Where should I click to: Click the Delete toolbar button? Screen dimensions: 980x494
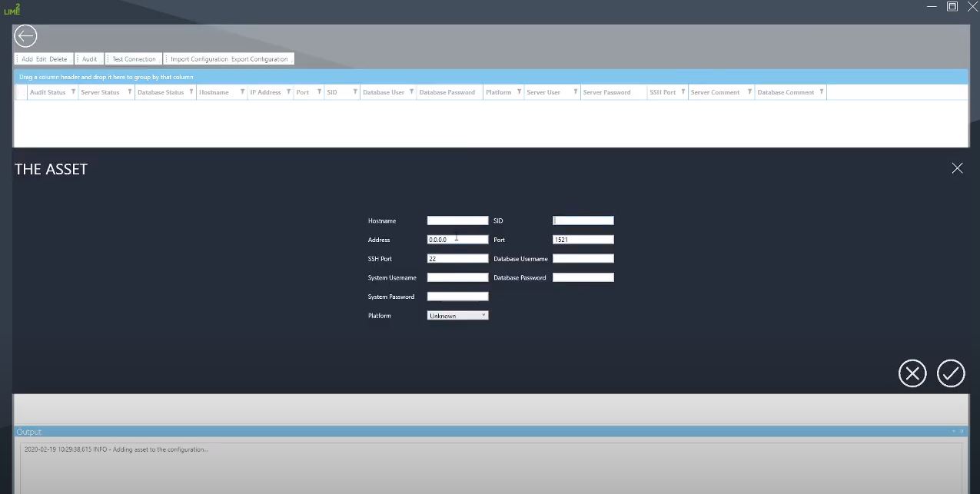[x=58, y=59]
